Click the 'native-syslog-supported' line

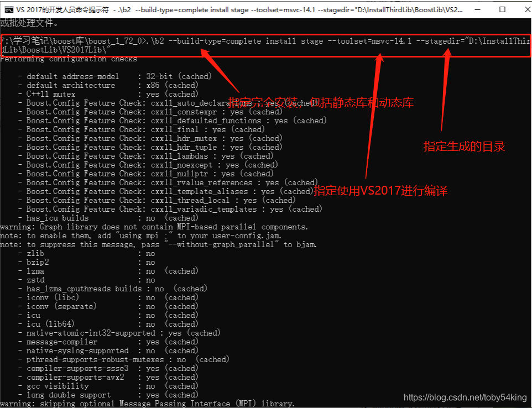point(108,351)
